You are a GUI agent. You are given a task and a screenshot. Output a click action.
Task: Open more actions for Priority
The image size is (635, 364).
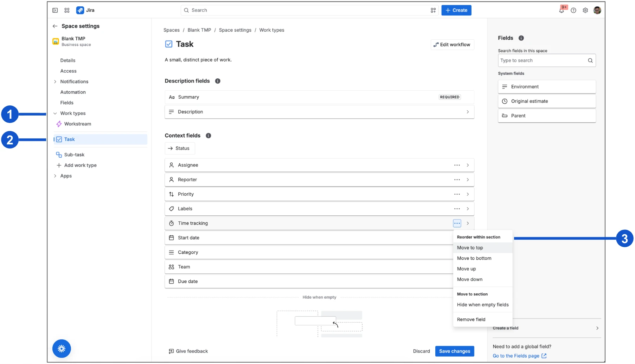[457, 194]
